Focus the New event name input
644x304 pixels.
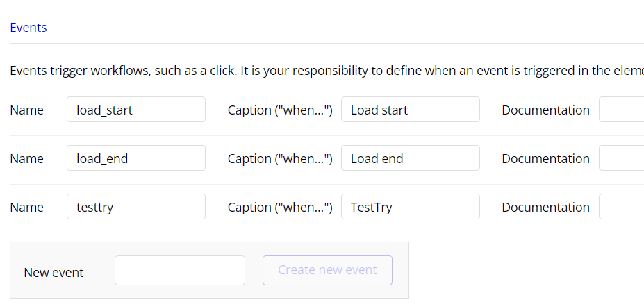(179, 271)
